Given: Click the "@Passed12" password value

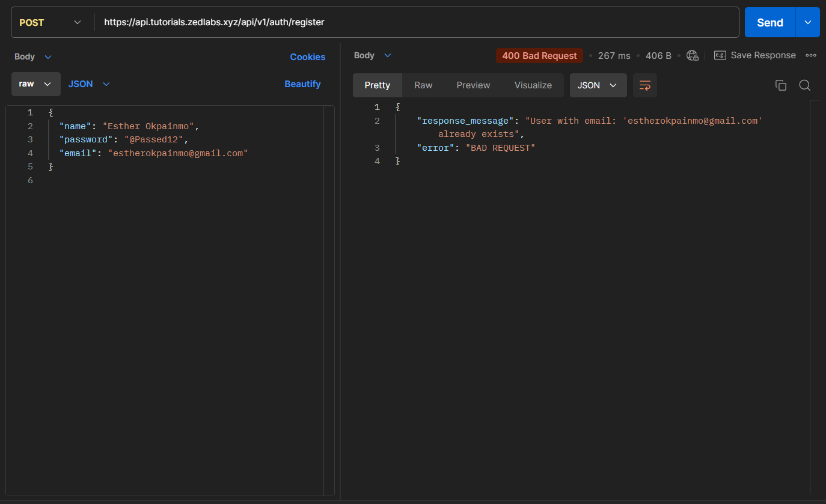Looking at the screenshot, I should click(154, 139).
